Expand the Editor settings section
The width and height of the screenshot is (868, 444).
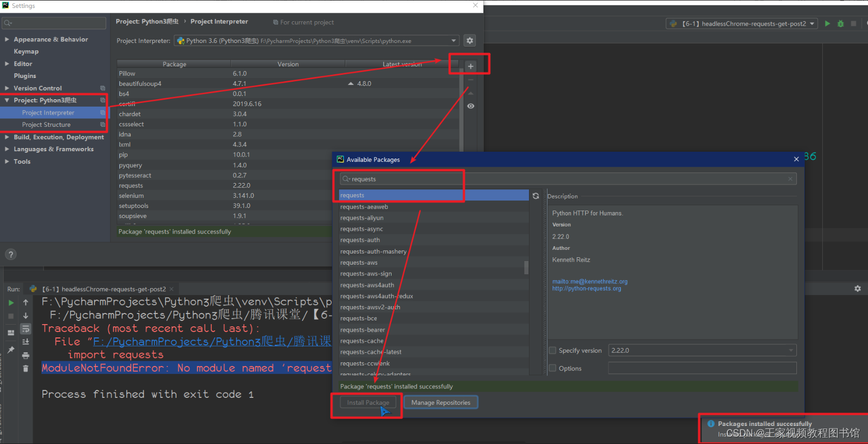(7, 64)
